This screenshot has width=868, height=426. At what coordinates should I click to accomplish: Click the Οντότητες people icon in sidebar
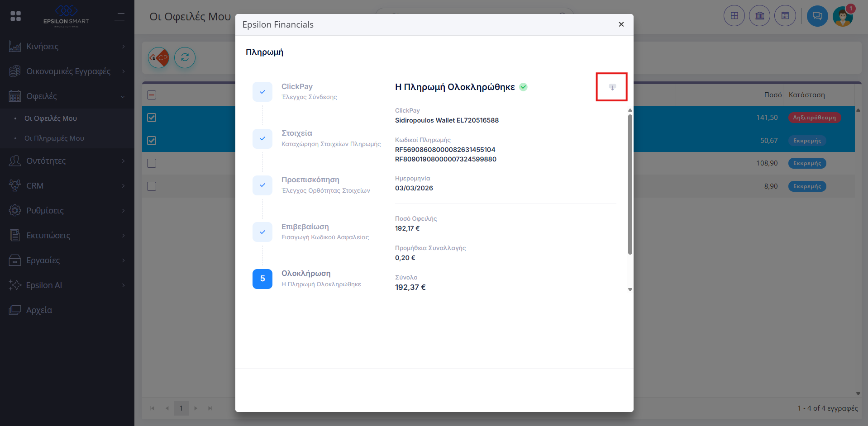point(15,161)
